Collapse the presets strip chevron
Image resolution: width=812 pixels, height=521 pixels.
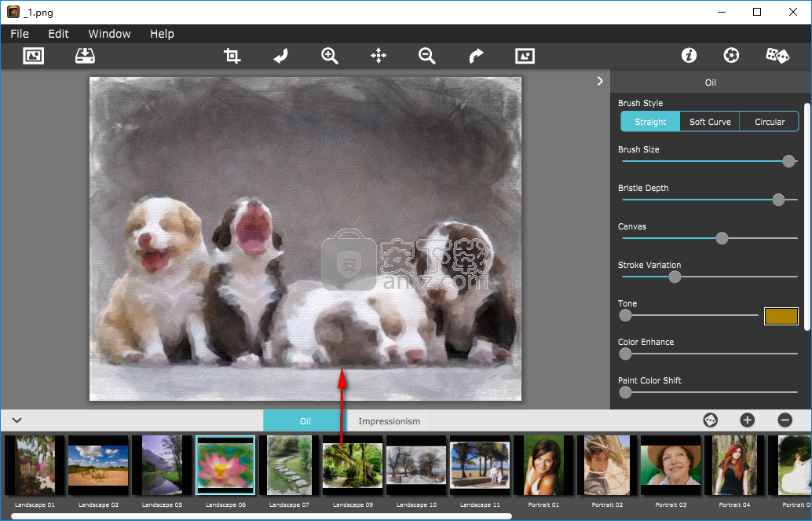[x=17, y=420]
